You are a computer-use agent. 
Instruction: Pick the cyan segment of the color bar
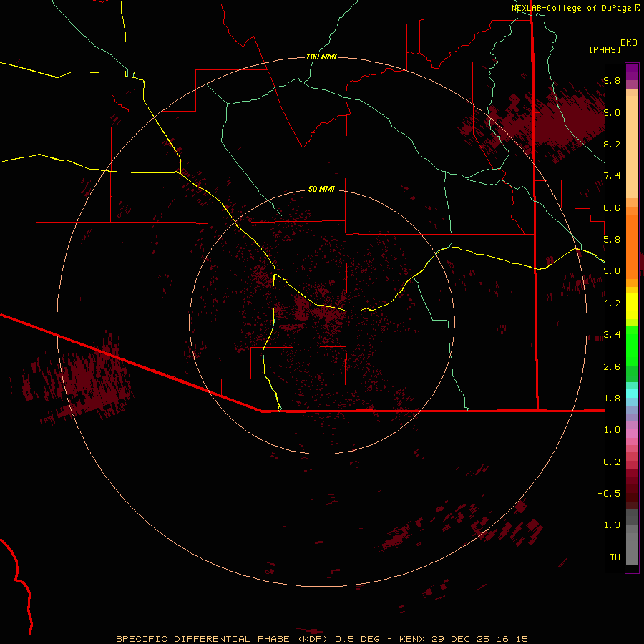tap(632, 394)
